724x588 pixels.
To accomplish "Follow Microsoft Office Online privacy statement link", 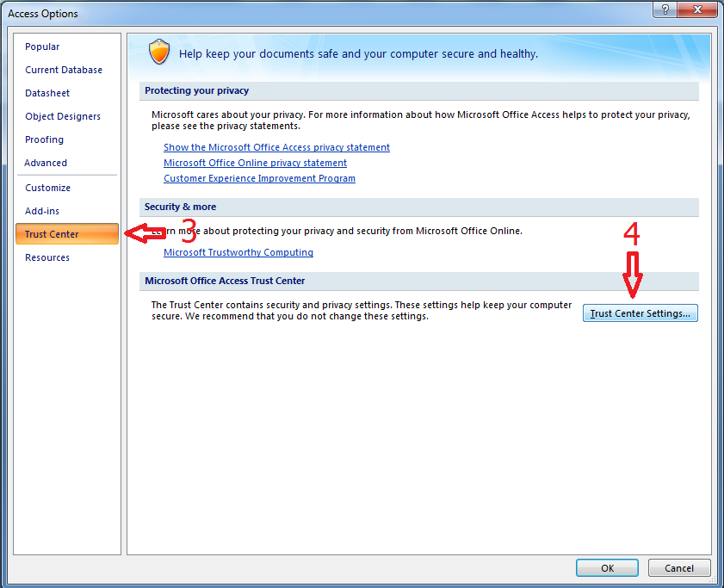I will point(255,163).
